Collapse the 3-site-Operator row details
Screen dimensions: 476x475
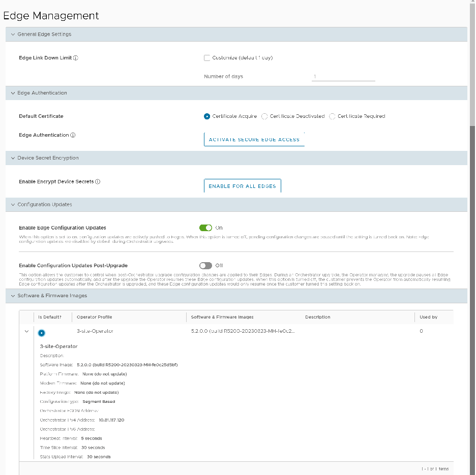pos(26,331)
